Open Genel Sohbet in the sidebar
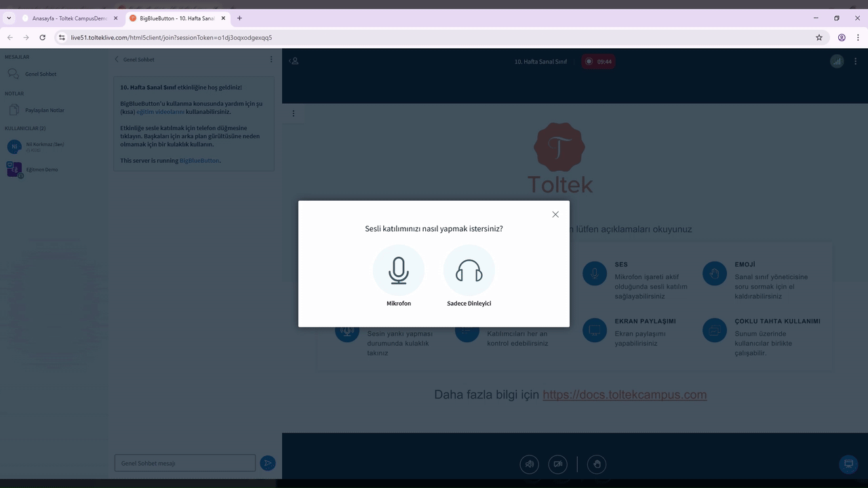The height and width of the screenshot is (488, 868). (x=41, y=74)
